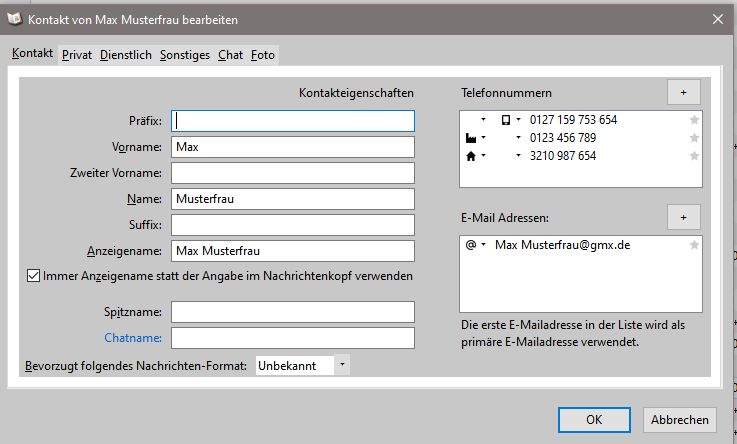This screenshot has height=444, width=737.
Task: Open dropdown next to the work factory icon
Action: coord(483,138)
